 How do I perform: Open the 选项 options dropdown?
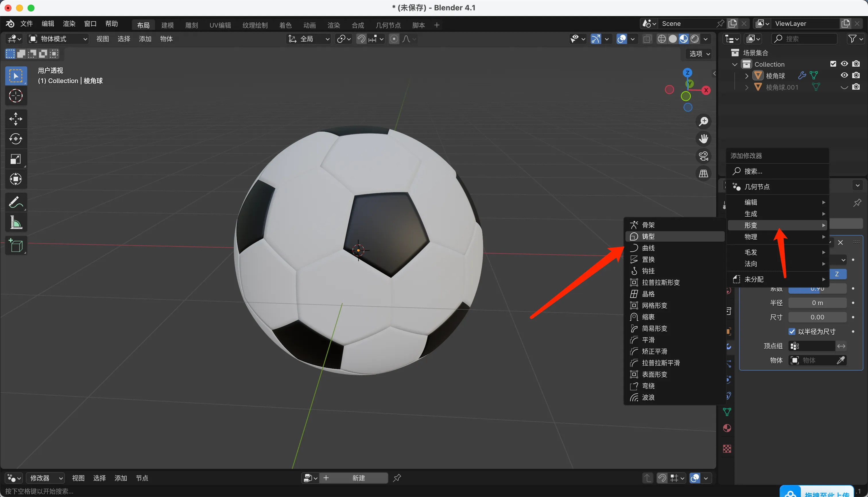(x=700, y=54)
